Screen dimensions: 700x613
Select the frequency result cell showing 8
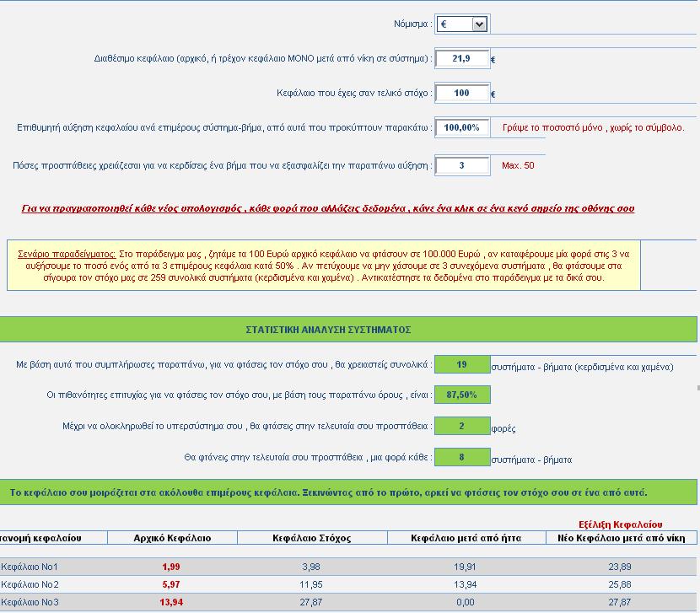click(462, 457)
